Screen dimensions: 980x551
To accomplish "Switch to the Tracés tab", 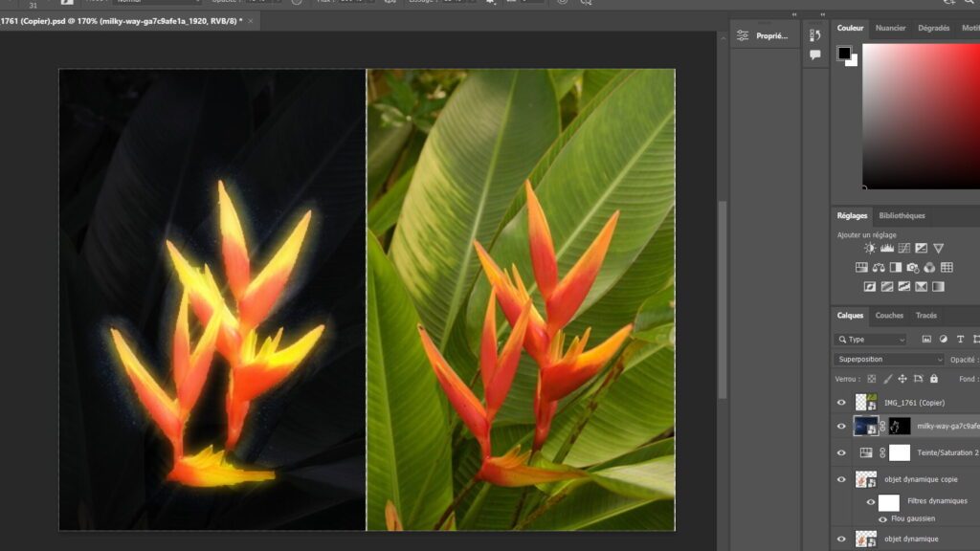I will (x=925, y=316).
